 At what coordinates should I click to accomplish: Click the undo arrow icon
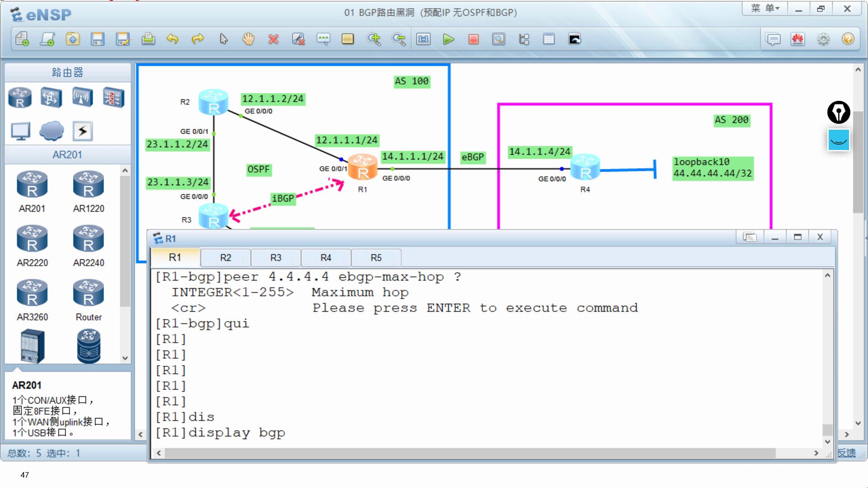coord(172,39)
